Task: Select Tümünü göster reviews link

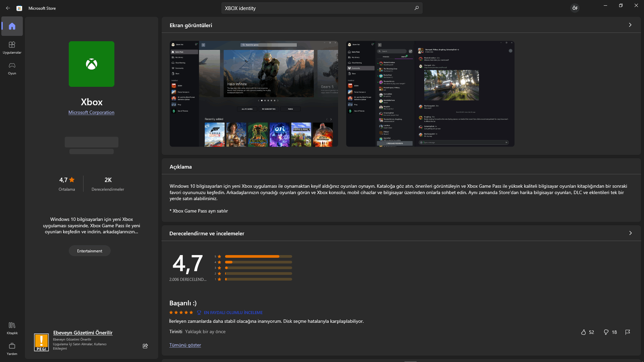Action: tap(185, 345)
